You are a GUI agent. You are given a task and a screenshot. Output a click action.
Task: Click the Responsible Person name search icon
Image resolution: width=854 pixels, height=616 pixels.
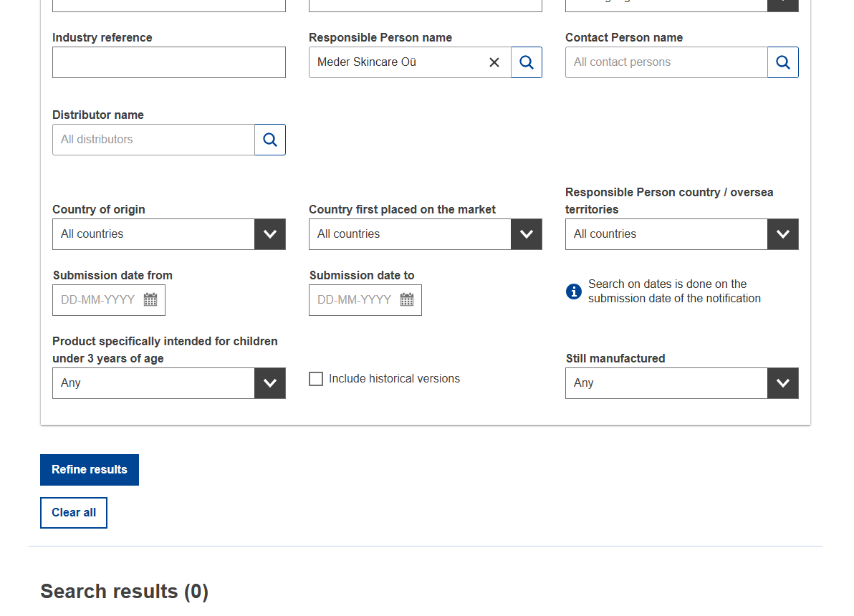tap(527, 62)
